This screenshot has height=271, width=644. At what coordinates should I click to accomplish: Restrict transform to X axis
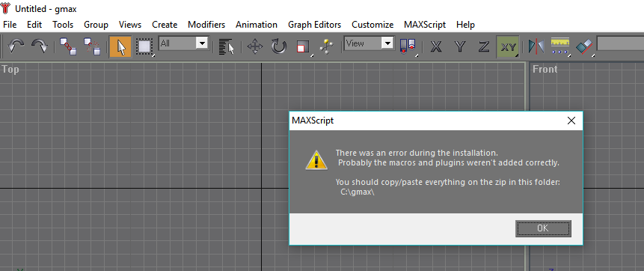pos(436,46)
